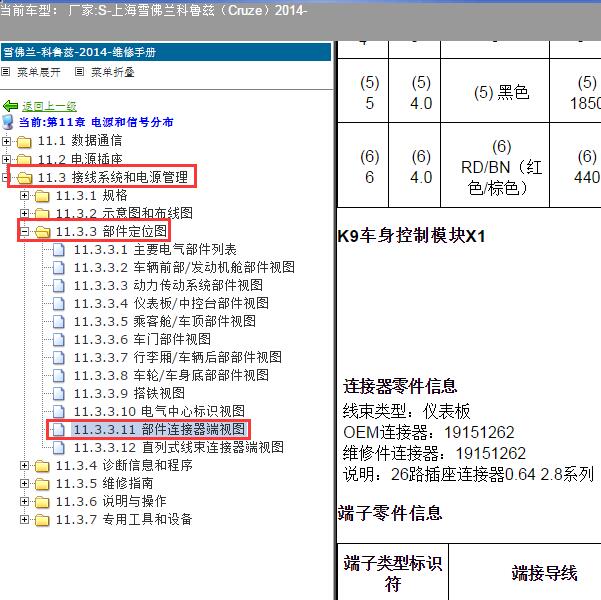The image size is (601, 600).
Task: Expand the 11.3.7 专用工具和设备 node
Action: click(24, 519)
